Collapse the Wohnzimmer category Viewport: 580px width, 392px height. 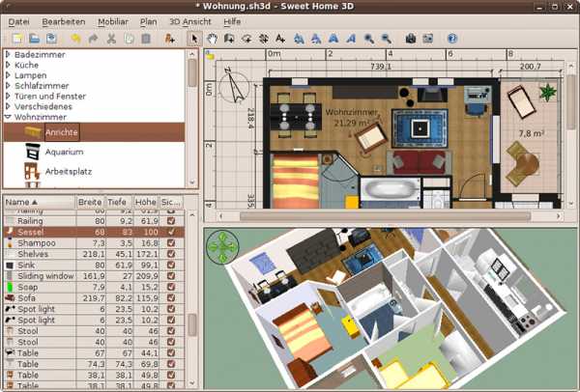(x=9, y=116)
